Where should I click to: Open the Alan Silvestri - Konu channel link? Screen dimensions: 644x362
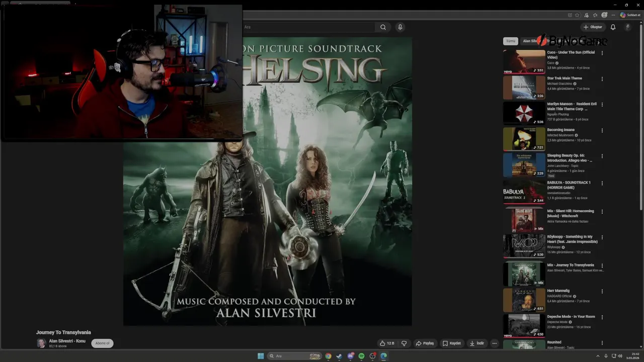pyautogui.click(x=67, y=341)
